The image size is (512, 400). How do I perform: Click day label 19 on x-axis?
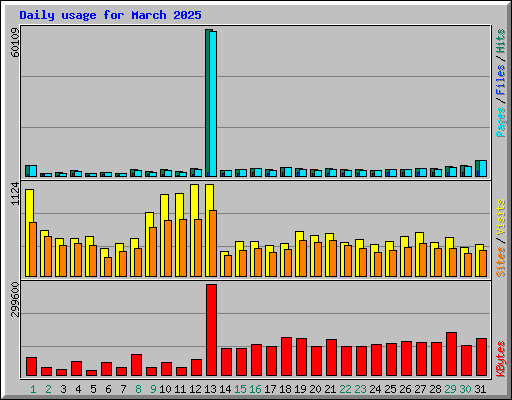(300, 389)
